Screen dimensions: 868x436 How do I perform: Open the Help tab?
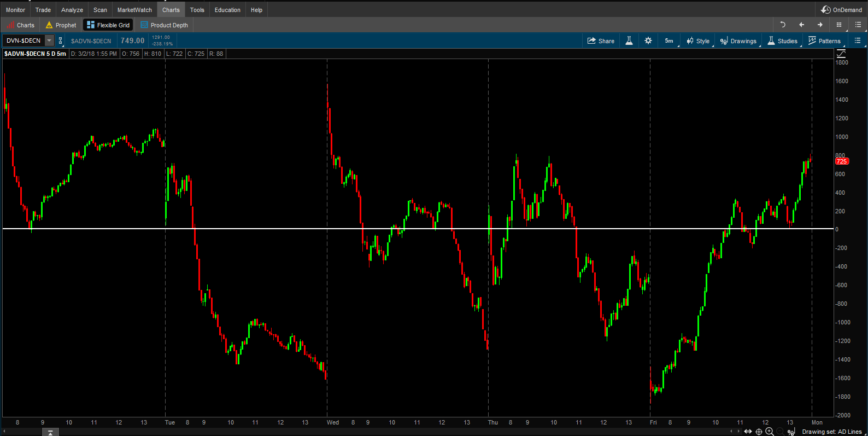pyautogui.click(x=256, y=10)
